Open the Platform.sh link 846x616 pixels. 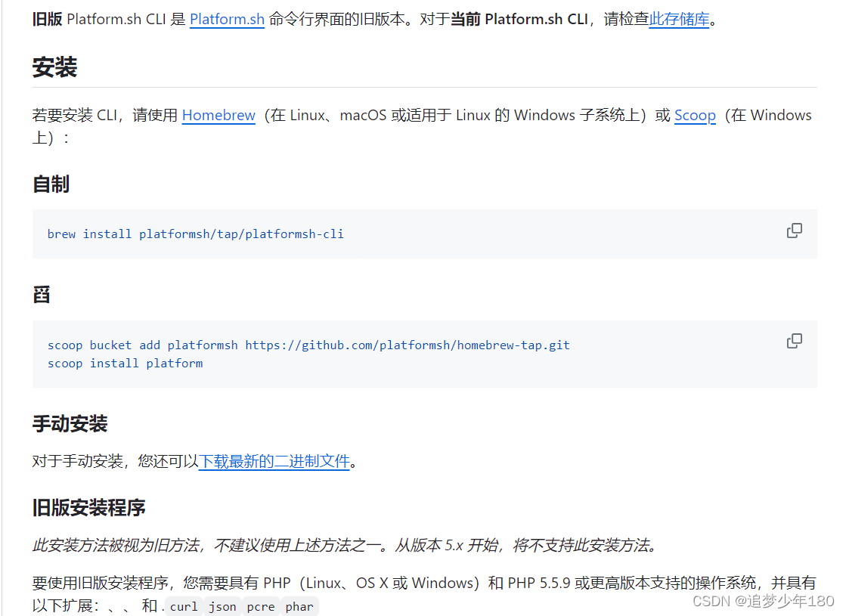[x=227, y=20]
